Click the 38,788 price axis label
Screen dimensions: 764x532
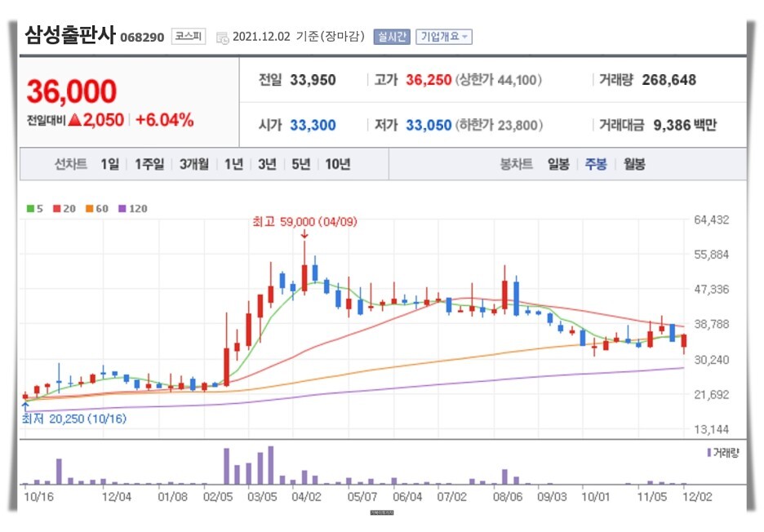(x=712, y=325)
